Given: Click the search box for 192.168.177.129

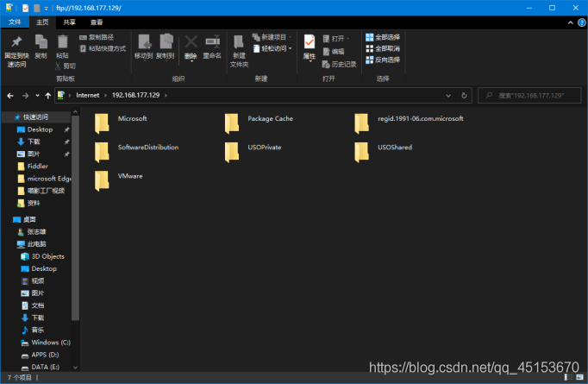Looking at the screenshot, I should click(530, 95).
